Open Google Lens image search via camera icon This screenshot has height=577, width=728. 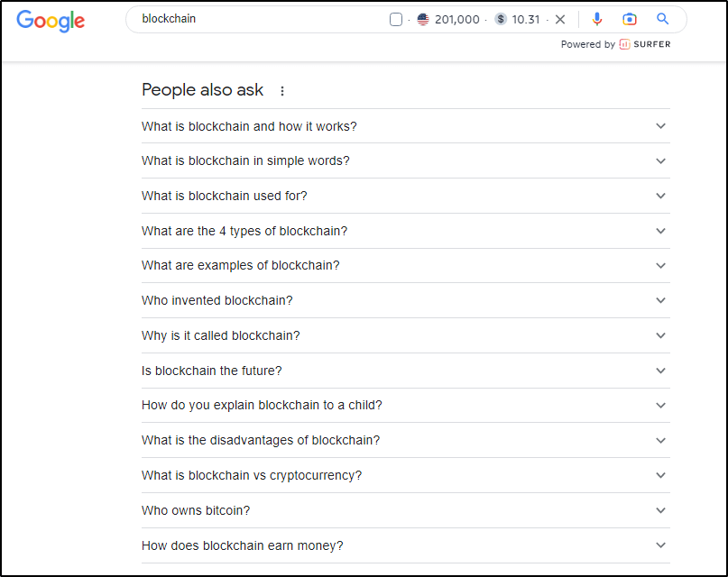click(x=630, y=19)
